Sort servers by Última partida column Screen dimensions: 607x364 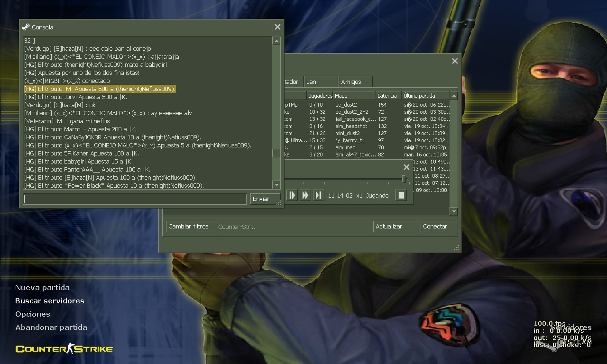[425, 96]
